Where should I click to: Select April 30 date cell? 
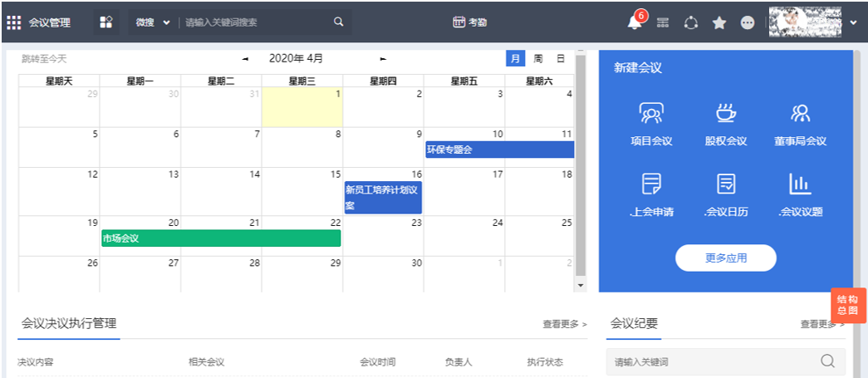[383, 274]
